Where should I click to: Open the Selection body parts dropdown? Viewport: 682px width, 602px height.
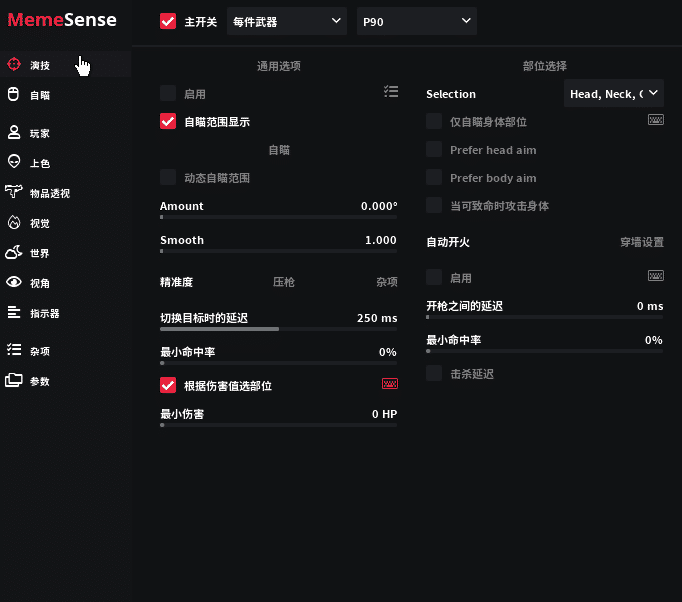point(613,94)
